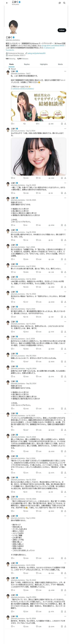Click the Translate bio link
The width and height of the screenshot is (72, 644).
[x=10, y=50]
